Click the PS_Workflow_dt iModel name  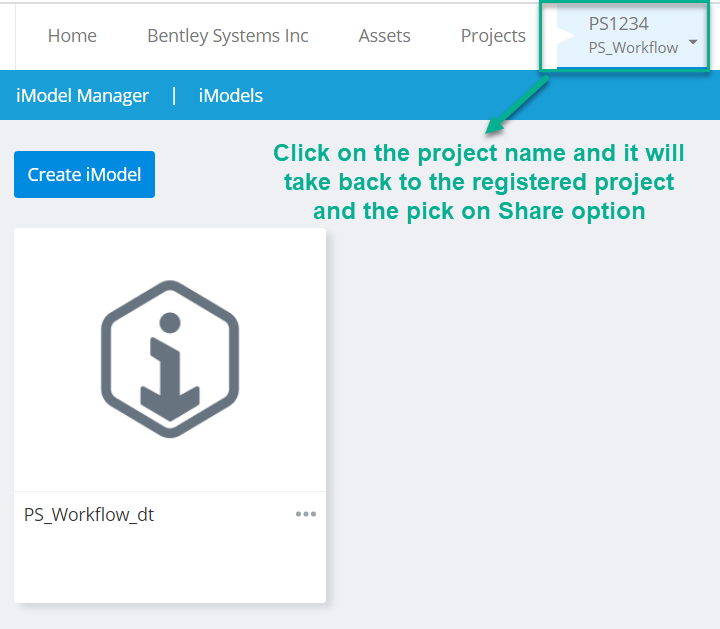tap(89, 515)
